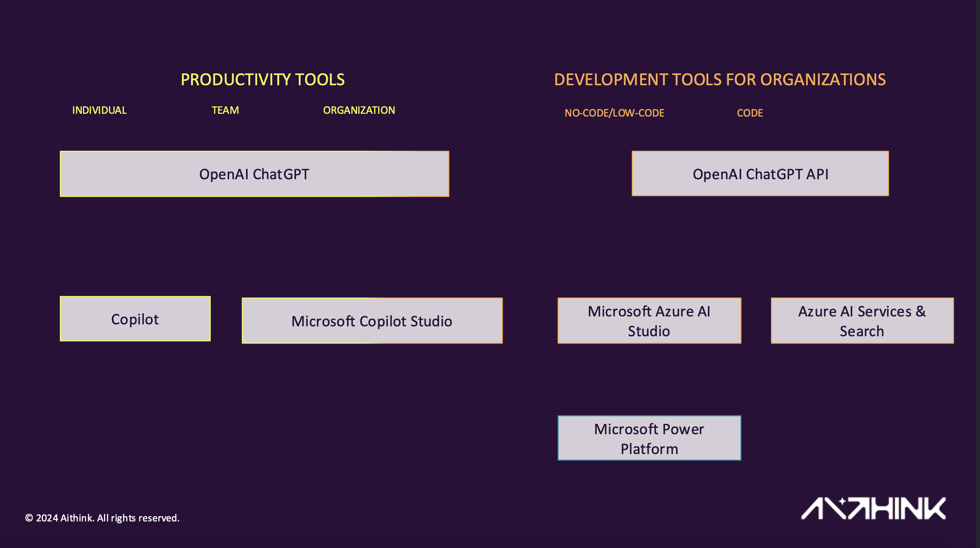Click the OpenAI ChatGPT box
980x548 pixels.
pos(254,174)
